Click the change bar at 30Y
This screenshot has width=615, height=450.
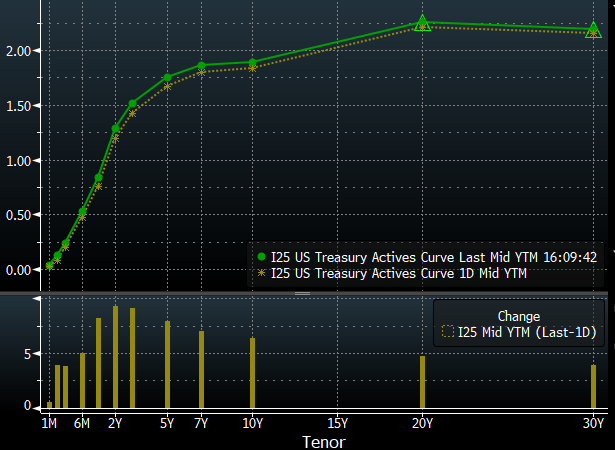[x=594, y=386]
